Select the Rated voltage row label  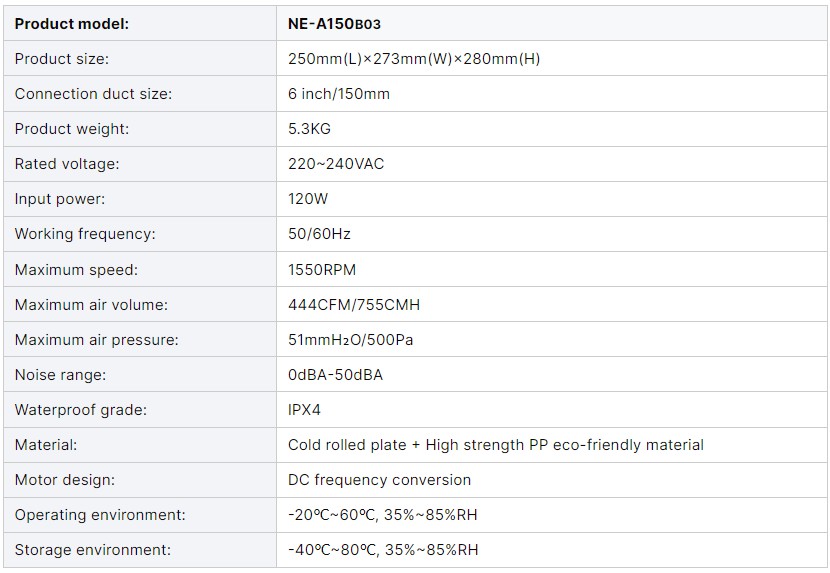[67, 164]
